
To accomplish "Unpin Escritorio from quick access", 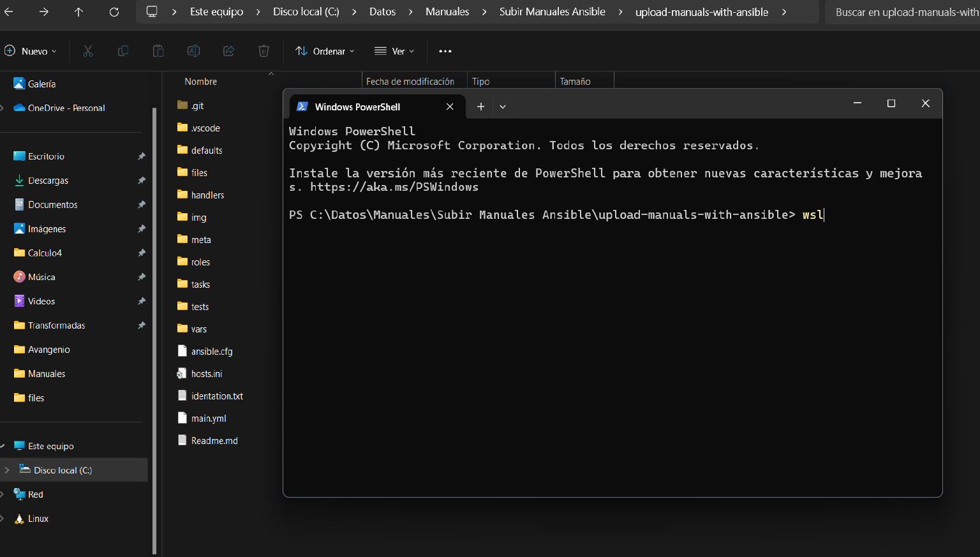I will [142, 156].
